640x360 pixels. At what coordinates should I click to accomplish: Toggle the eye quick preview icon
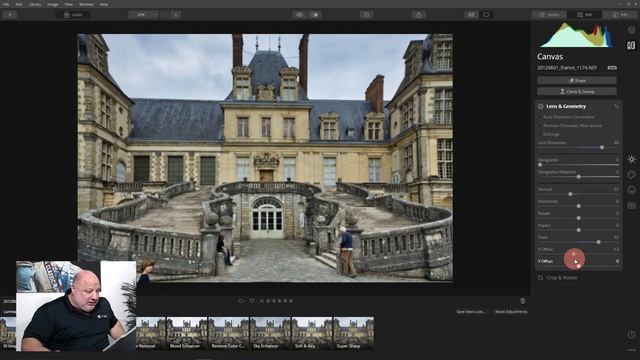299,15
